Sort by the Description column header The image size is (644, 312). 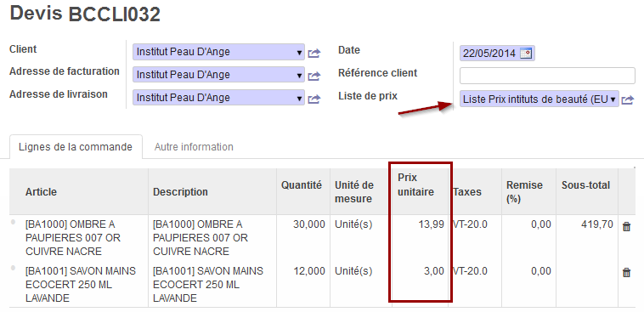pos(180,192)
